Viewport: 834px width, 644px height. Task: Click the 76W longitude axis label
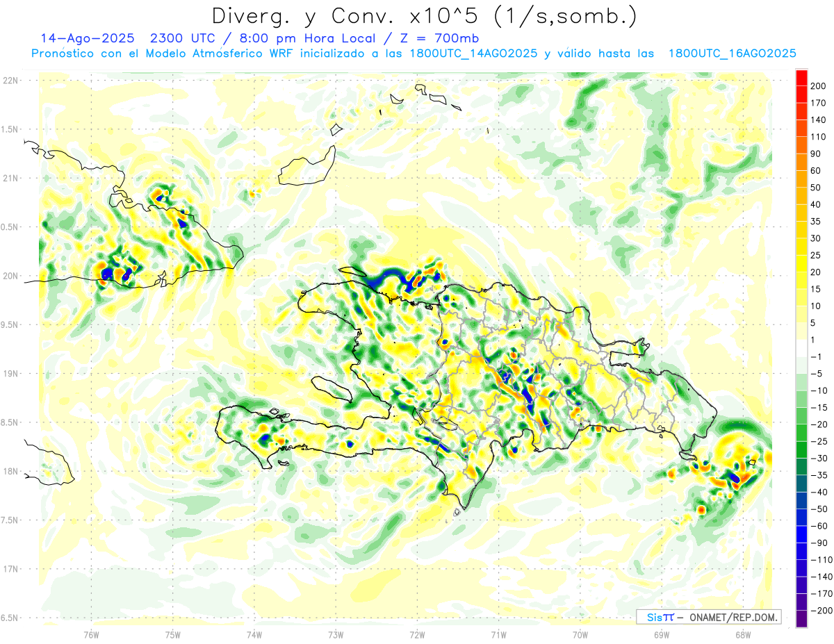(92, 634)
